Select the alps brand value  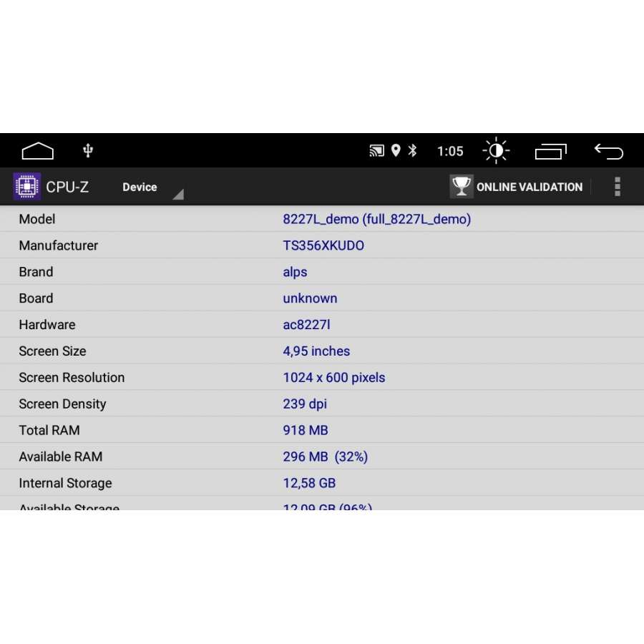pos(295,273)
